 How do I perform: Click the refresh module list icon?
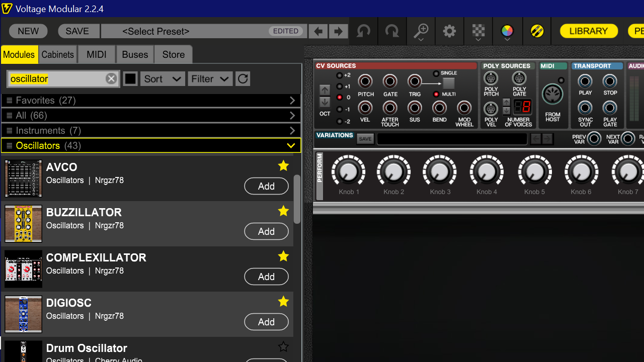coord(243,79)
